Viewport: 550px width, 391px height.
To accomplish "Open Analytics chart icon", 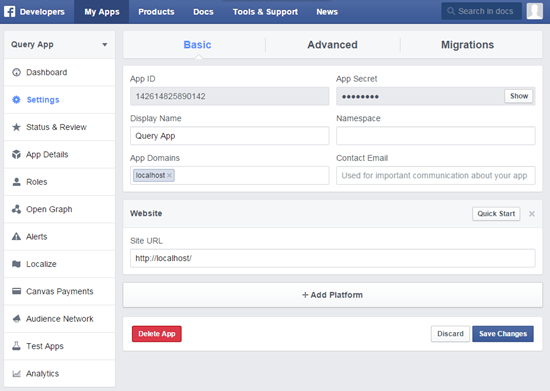I will tap(16, 373).
